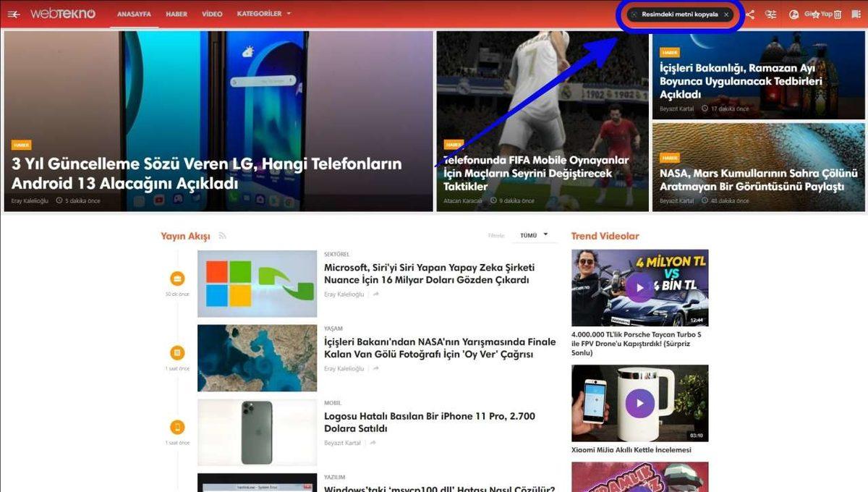Image resolution: width=868 pixels, height=492 pixels.
Task: Go to the Video section
Action: click(x=212, y=14)
